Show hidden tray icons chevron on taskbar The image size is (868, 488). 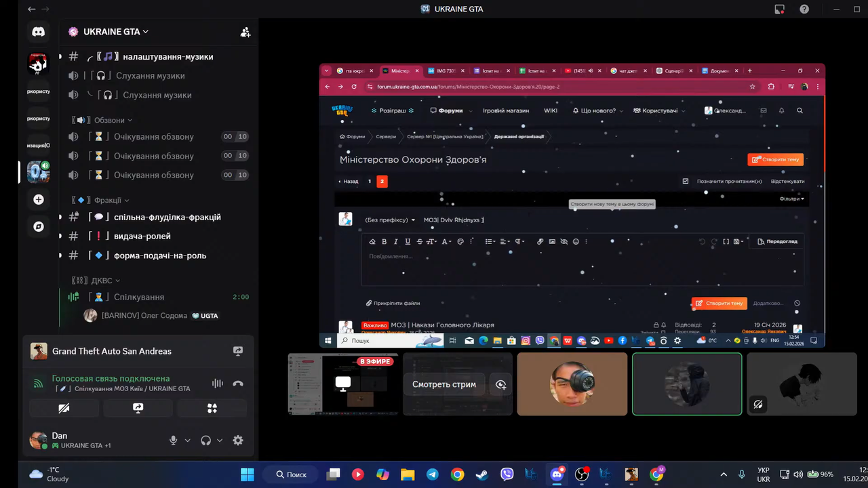pyautogui.click(x=724, y=474)
